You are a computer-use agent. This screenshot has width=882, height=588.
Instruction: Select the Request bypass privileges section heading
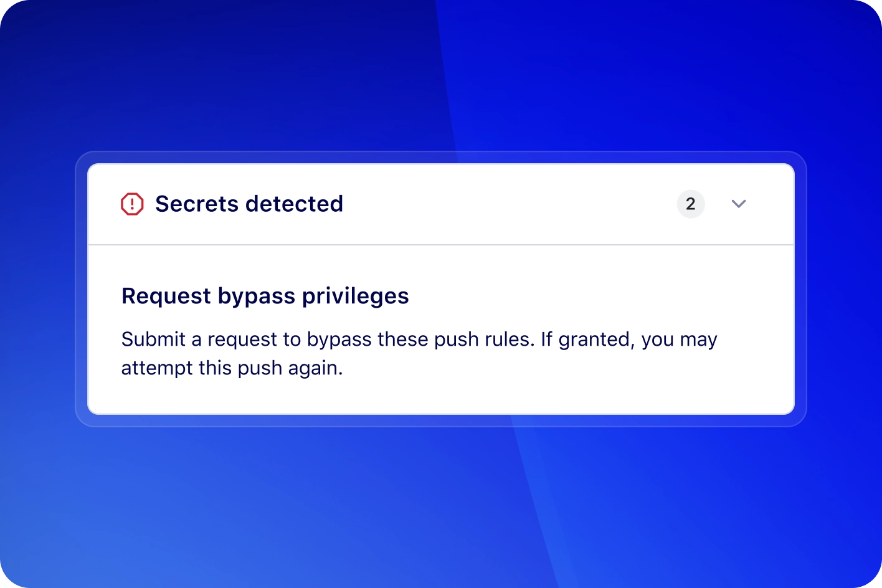tap(265, 295)
